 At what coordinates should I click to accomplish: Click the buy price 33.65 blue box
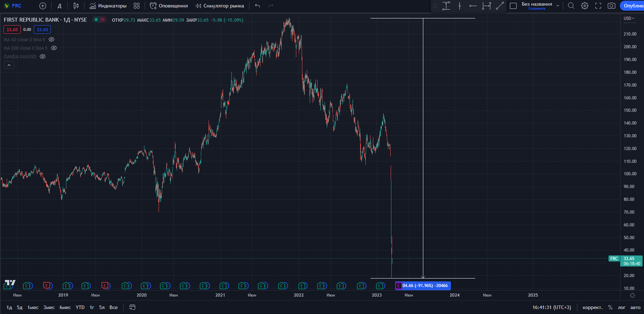coord(42,30)
